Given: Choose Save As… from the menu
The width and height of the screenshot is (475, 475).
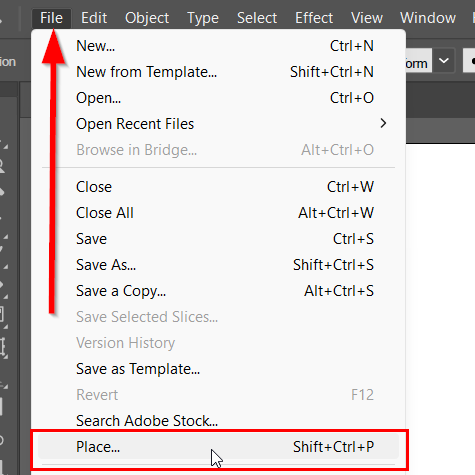Looking at the screenshot, I should [x=218, y=265].
